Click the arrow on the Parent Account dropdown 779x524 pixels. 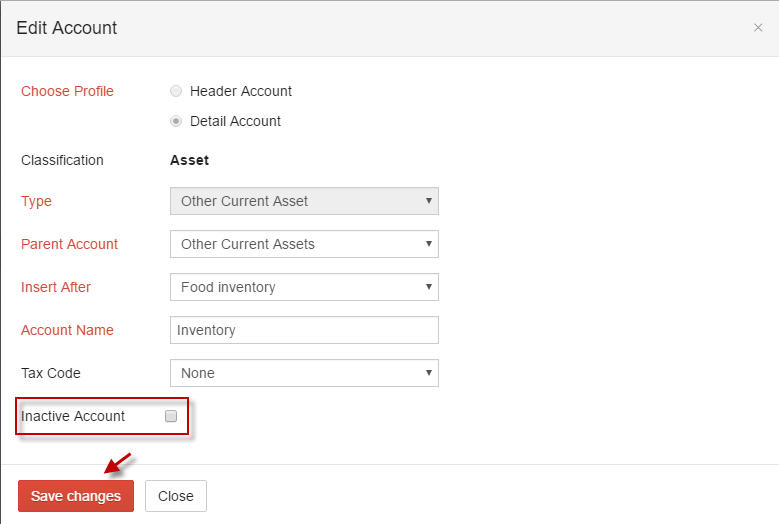428,243
